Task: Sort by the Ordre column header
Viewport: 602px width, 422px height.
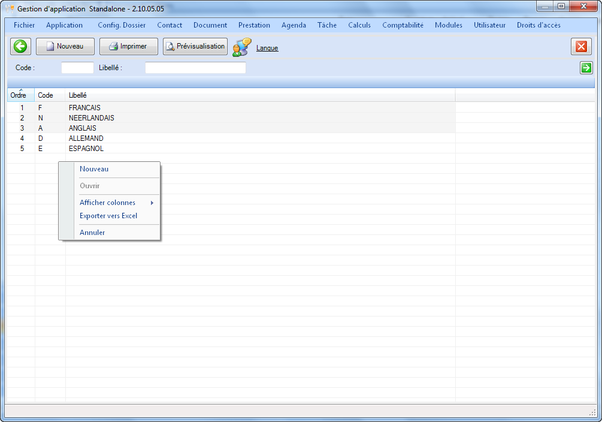Action: (x=18, y=95)
